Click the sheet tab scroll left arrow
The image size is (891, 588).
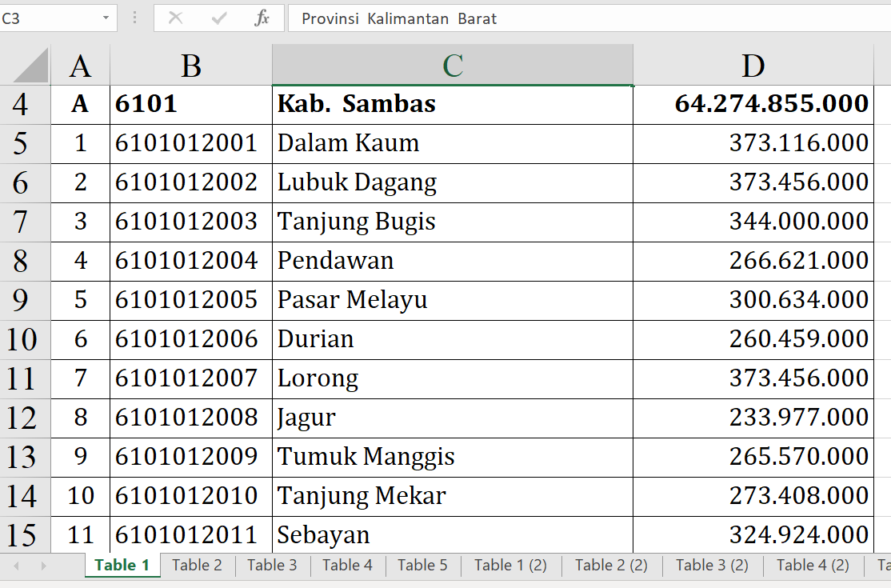pyautogui.click(x=16, y=566)
